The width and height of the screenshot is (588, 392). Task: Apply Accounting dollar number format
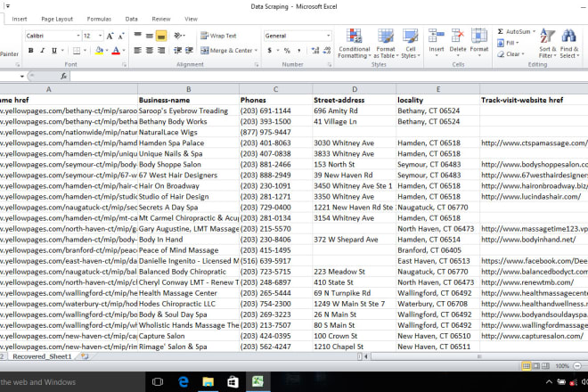(x=270, y=50)
